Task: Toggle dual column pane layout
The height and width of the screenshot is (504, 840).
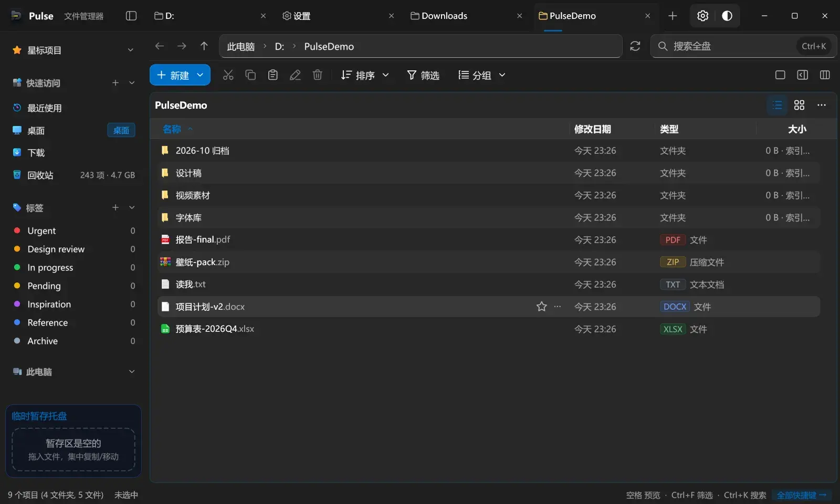Action: tap(825, 75)
